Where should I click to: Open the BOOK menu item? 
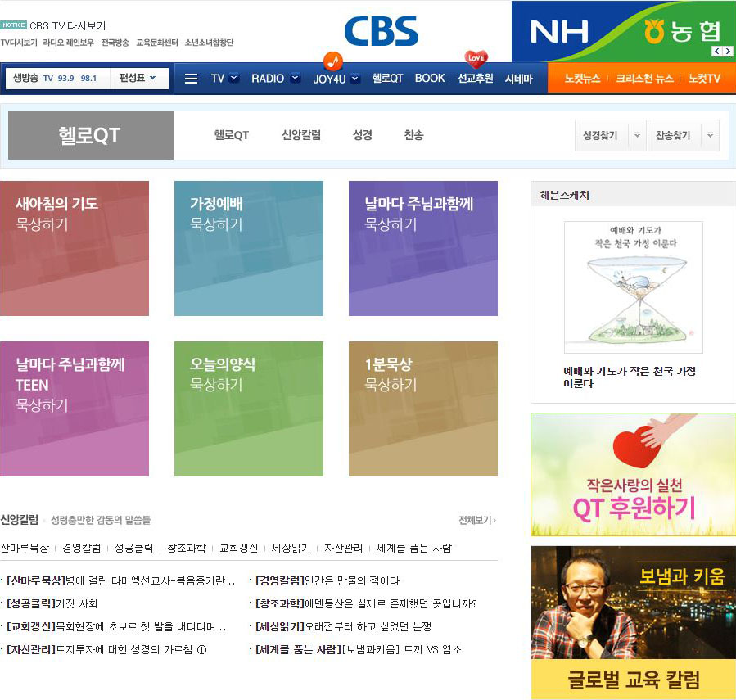coord(430,79)
